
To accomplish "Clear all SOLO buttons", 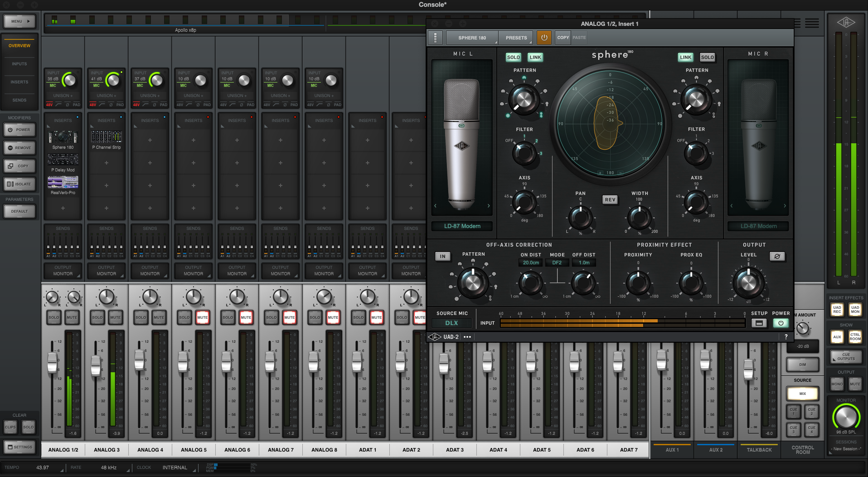I will [28, 427].
